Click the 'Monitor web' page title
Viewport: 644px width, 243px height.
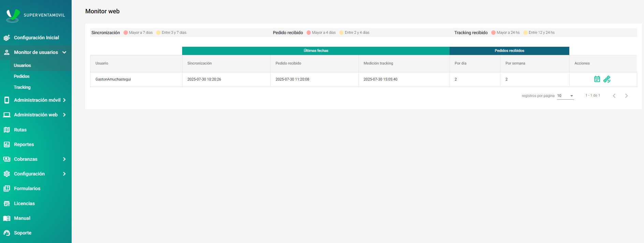tap(102, 11)
